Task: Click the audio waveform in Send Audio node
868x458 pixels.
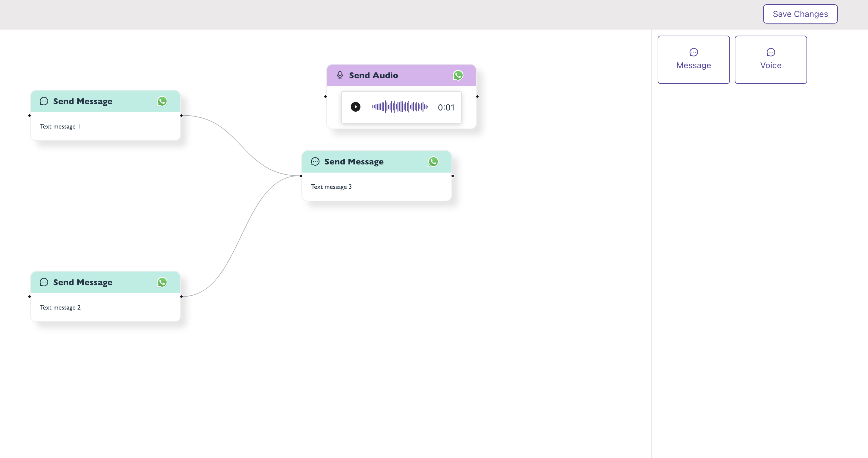Action: click(400, 107)
